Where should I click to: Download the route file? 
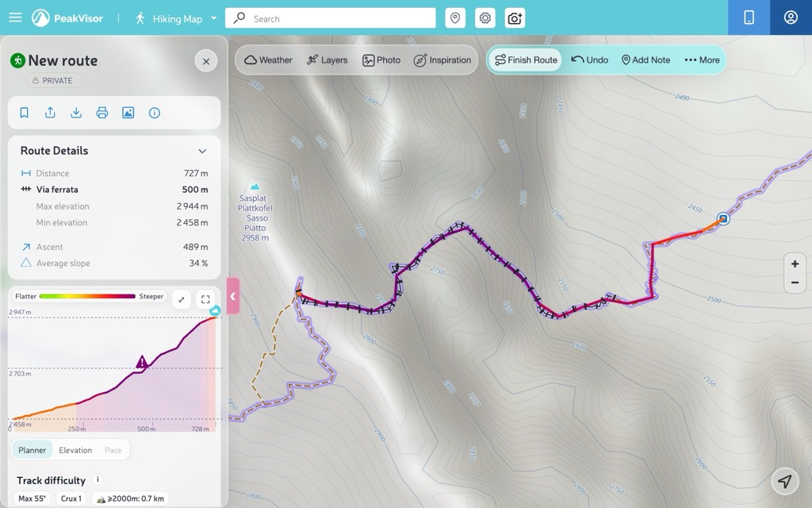point(76,113)
